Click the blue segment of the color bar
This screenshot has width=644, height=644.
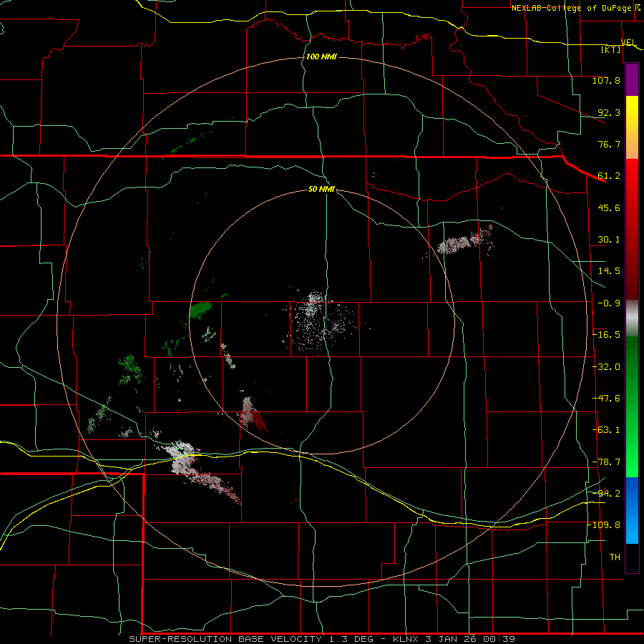pos(632,510)
